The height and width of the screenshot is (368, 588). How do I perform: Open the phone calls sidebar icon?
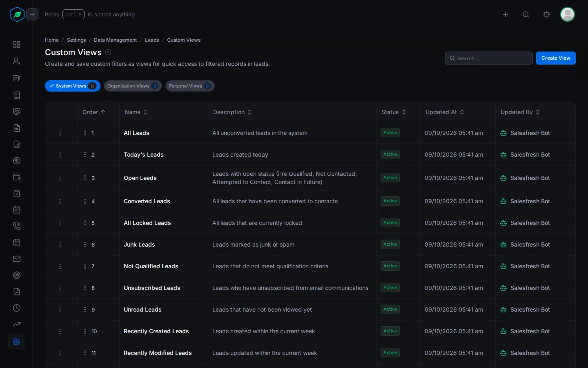pyautogui.click(x=17, y=226)
